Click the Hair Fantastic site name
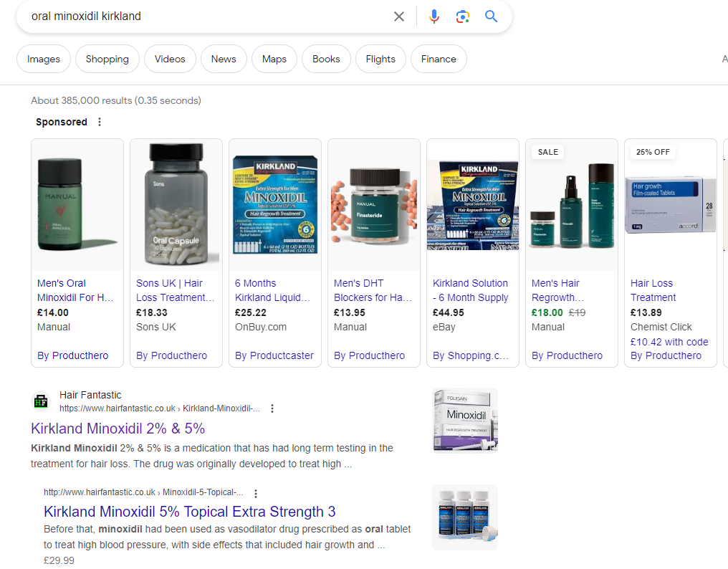This screenshot has width=728, height=569. (90, 395)
